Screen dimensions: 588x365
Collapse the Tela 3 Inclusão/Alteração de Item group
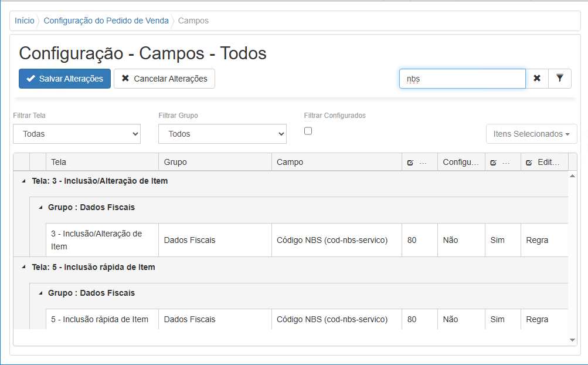24,181
